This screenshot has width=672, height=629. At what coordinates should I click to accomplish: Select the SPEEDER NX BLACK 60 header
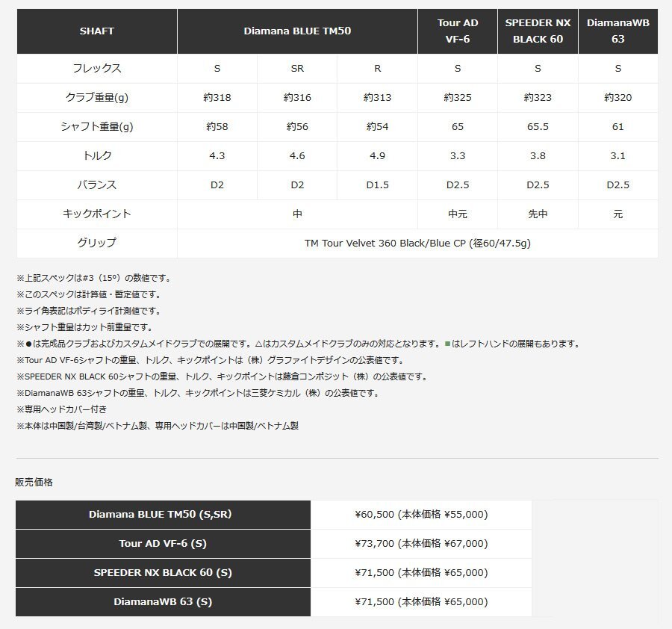click(538, 31)
